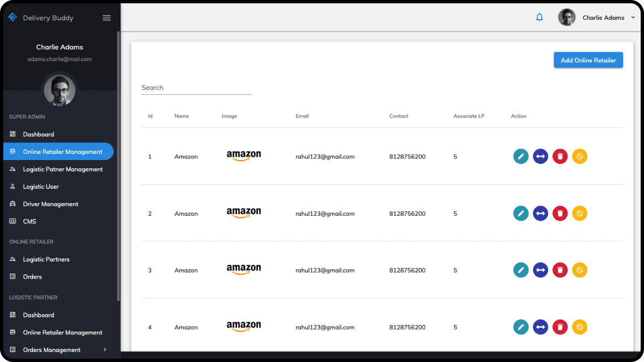The height and width of the screenshot is (362, 644).
Task: Edit the retailer in row 2
Action: pos(521,213)
